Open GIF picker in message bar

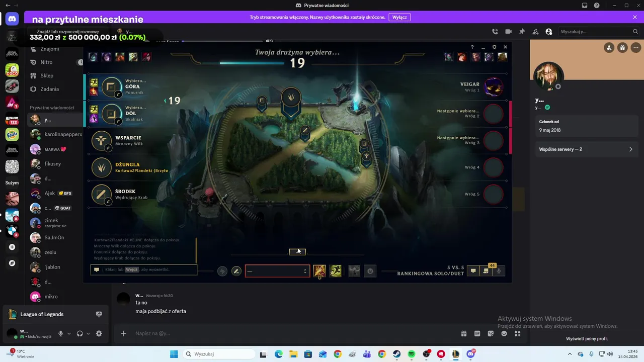477,333
